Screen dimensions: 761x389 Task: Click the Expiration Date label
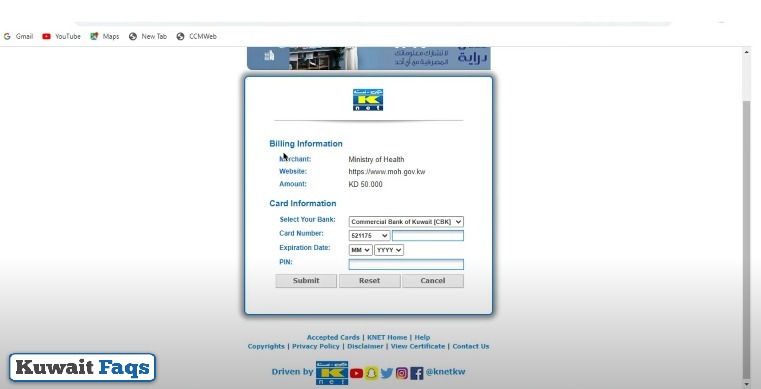tap(305, 248)
